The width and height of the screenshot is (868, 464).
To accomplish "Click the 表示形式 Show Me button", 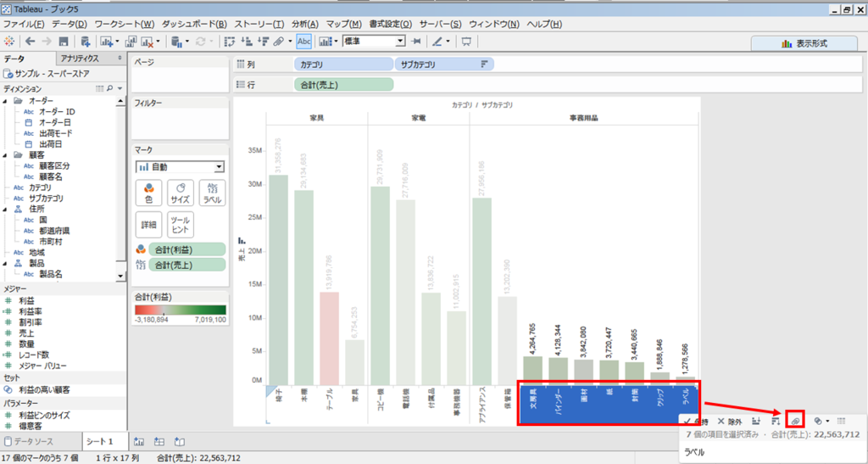I will pos(804,44).
